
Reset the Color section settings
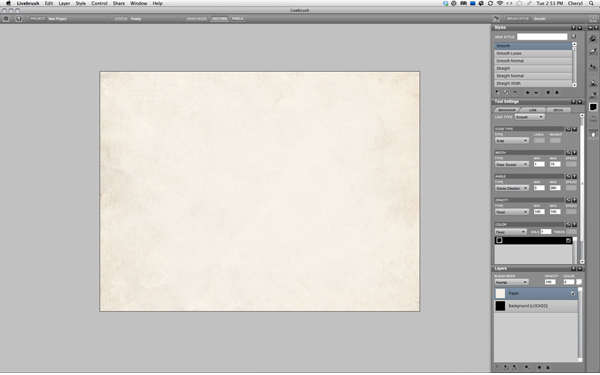[568, 225]
